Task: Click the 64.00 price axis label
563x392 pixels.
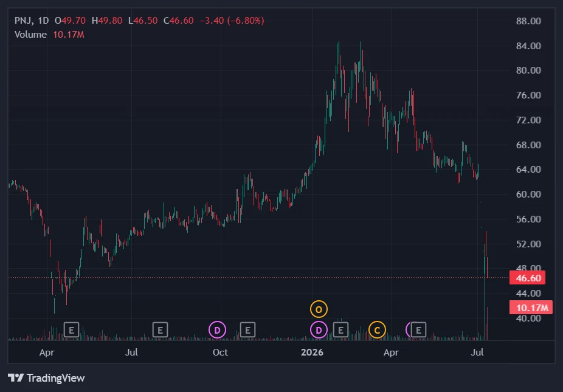Action: pyautogui.click(x=528, y=169)
